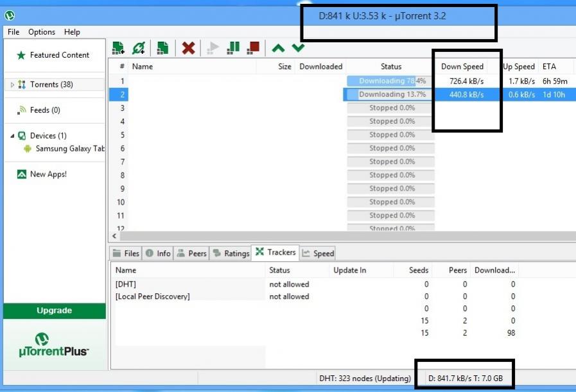Screen dimensions: 576x392
Task: Click the Add Torrent toolbar icon
Action: point(118,47)
